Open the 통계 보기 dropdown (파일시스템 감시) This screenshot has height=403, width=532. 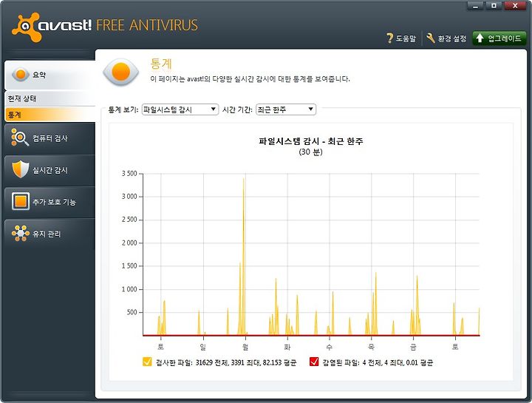coord(180,109)
